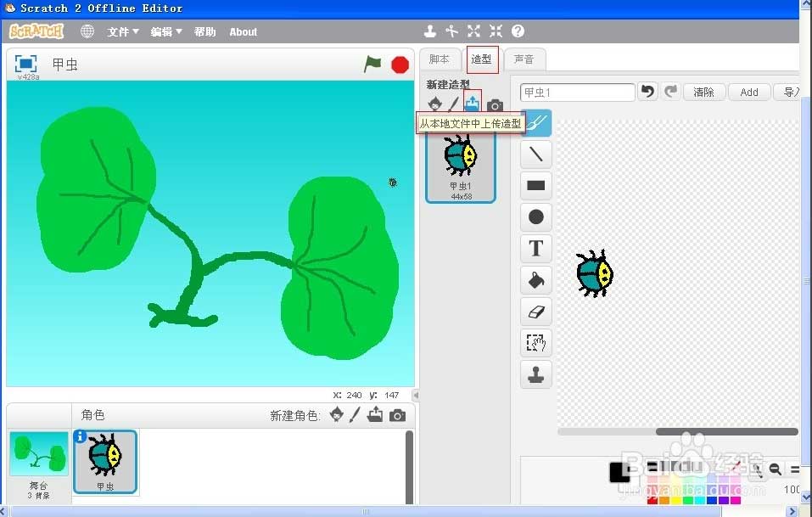812x517 pixels.
Task: Paint new costume brush icon
Action: (x=454, y=104)
